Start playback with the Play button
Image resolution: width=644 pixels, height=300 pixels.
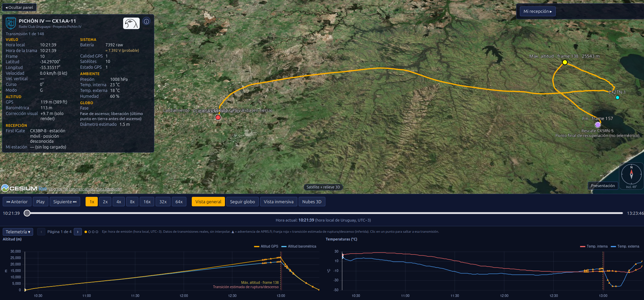coord(41,202)
